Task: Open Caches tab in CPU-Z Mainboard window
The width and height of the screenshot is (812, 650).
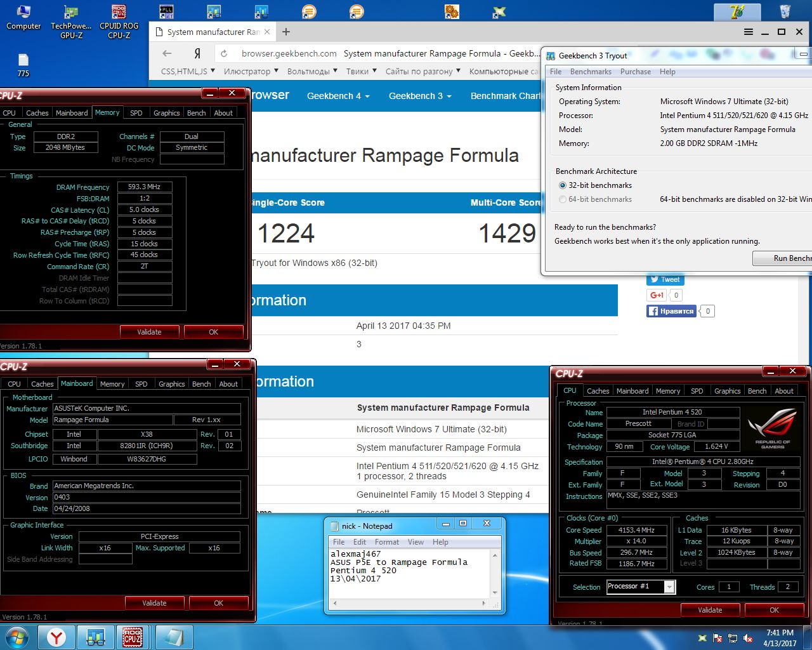Action: tap(42, 384)
